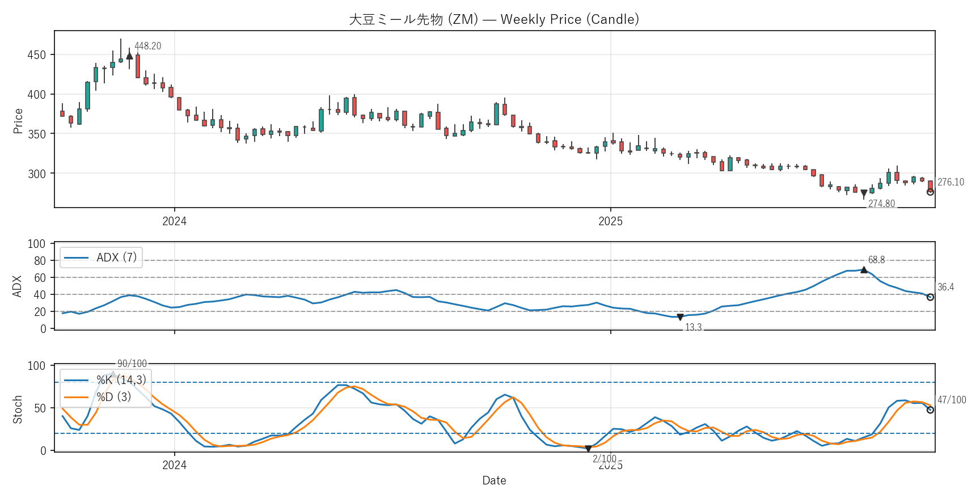The height and width of the screenshot is (498, 980).
Task: Click the 2025 tick label under price chart
Action: [x=610, y=221]
